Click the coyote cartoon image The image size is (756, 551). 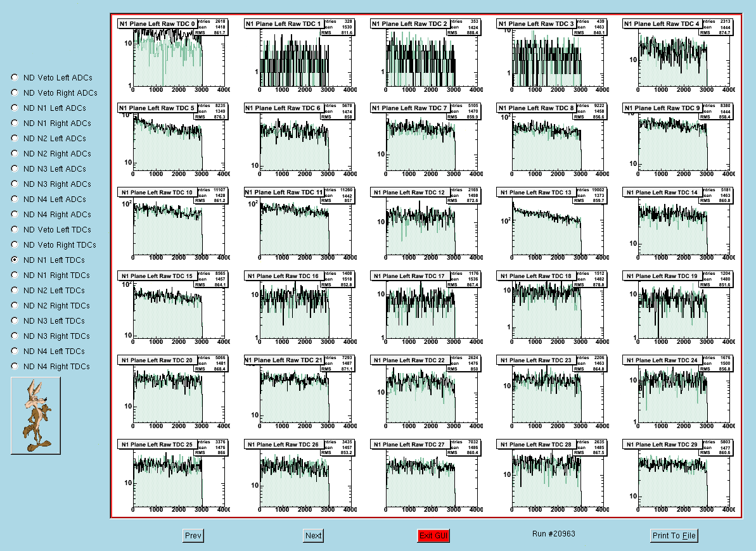tap(35, 415)
